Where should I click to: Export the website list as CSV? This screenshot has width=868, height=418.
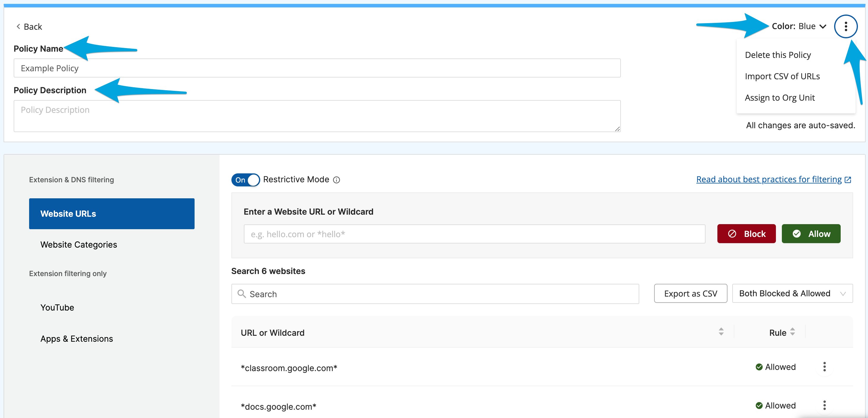pyautogui.click(x=690, y=293)
